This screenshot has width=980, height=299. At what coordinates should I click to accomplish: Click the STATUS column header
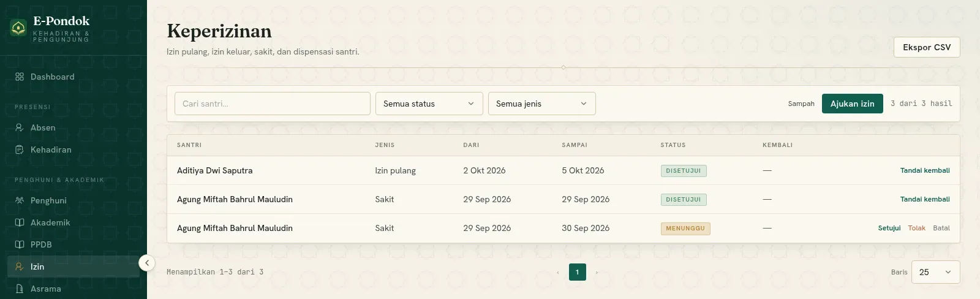point(673,145)
